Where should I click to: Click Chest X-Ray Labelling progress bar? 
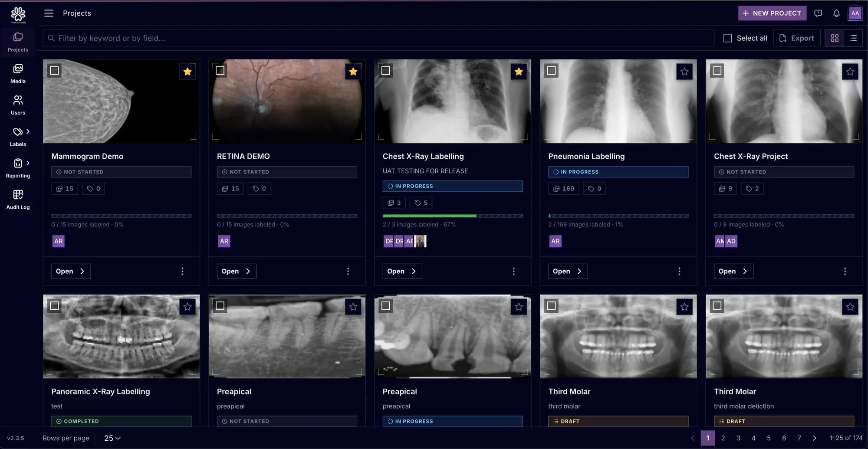(453, 216)
